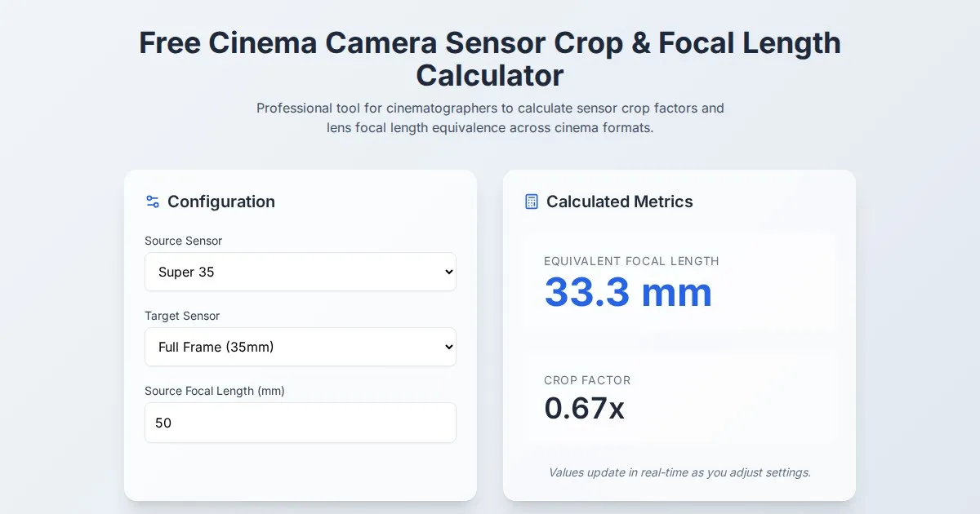This screenshot has width=980, height=514.
Task: Click the calculator icon beside Calculated Metrics
Action: tap(532, 202)
